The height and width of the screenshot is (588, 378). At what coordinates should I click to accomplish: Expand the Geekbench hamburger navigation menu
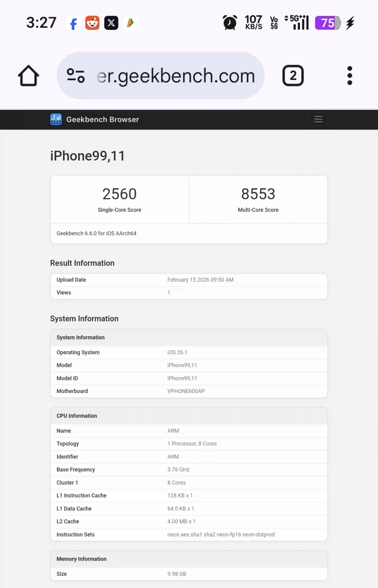click(318, 119)
